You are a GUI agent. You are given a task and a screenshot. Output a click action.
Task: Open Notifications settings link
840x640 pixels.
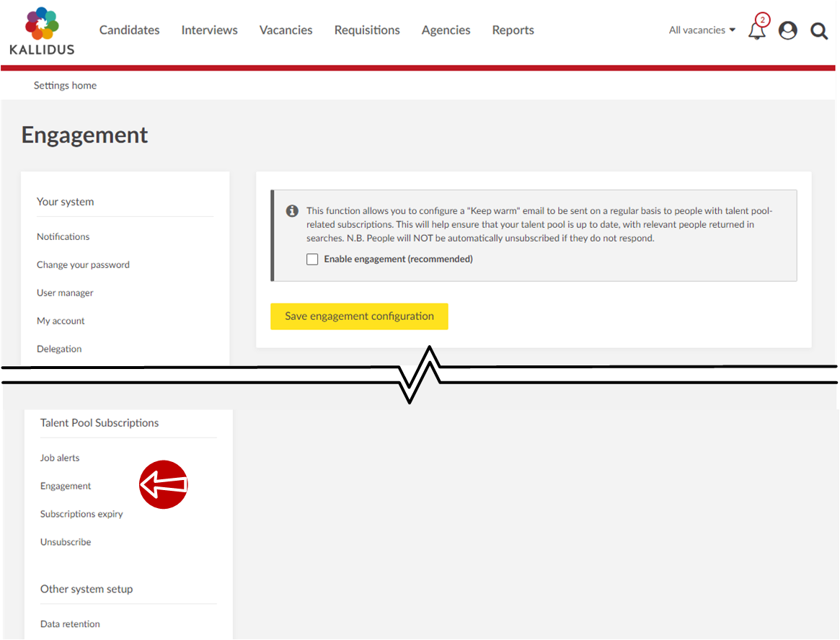click(63, 237)
